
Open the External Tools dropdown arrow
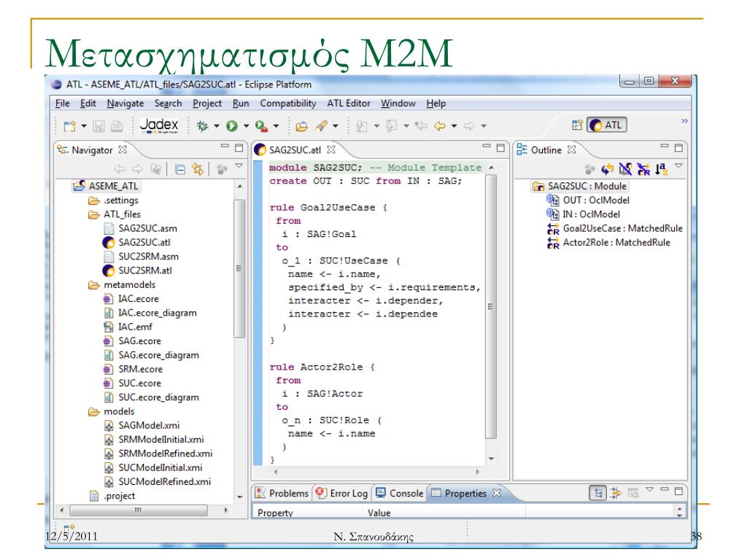276,126
